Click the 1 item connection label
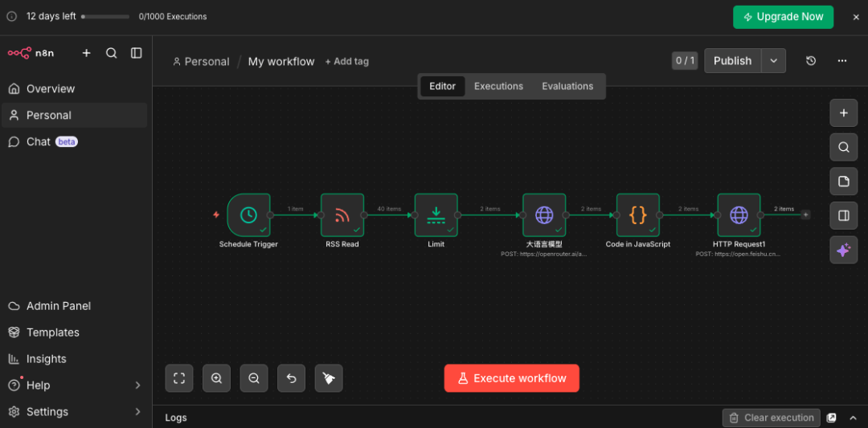The image size is (868, 428). point(296,209)
